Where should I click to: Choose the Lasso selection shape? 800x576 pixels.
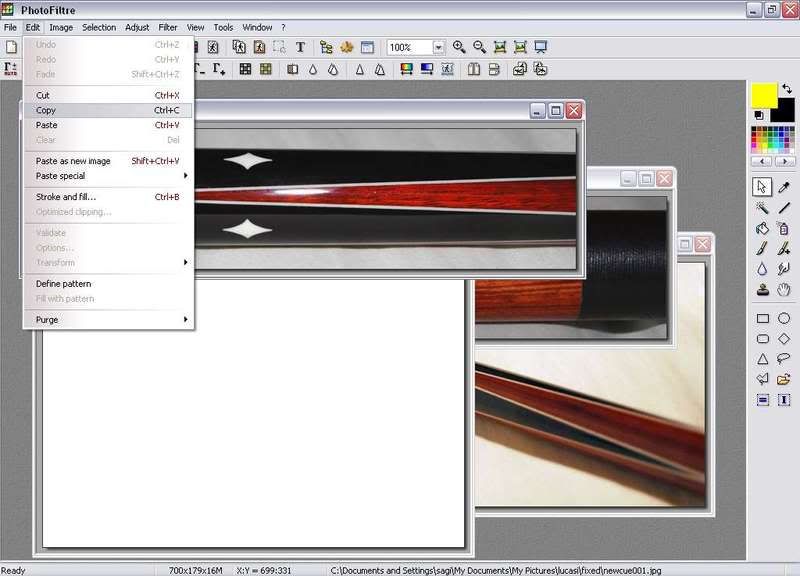coord(784,359)
